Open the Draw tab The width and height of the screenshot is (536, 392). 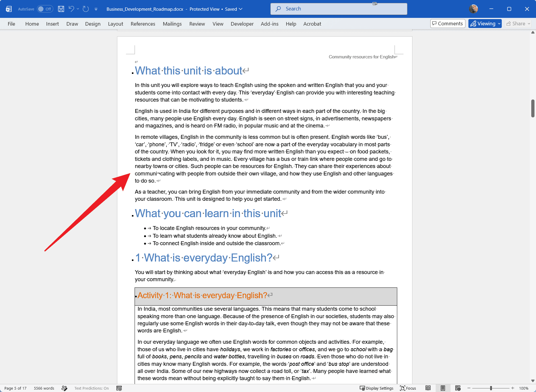[x=72, y=24]
